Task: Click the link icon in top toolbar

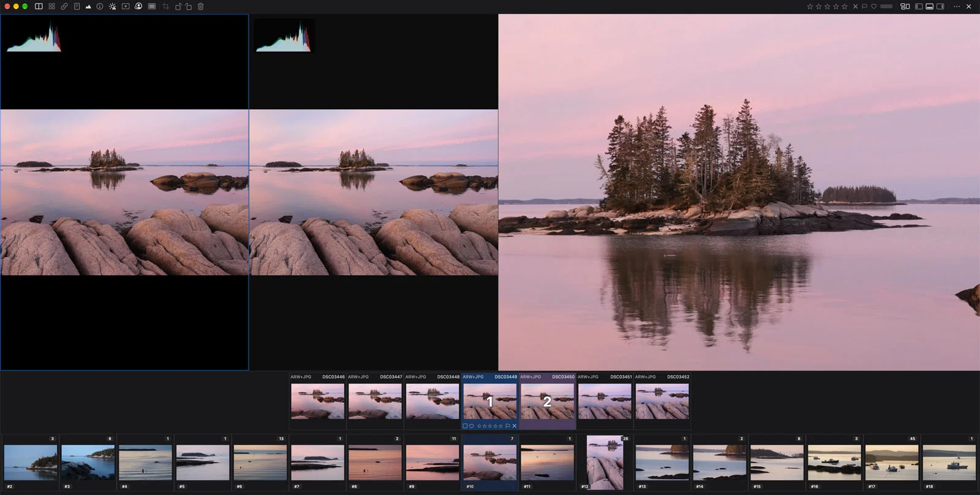Action: tap(64, 6)
